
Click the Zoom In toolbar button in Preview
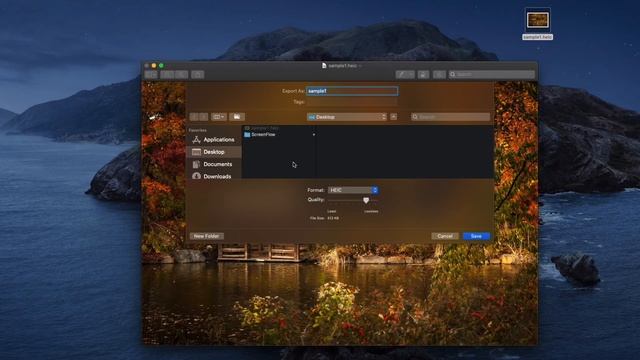pyautogui.click(x=181, y=74)
